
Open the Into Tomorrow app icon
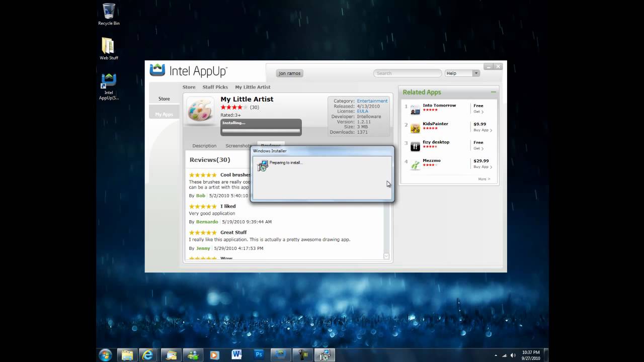point(415,109)
